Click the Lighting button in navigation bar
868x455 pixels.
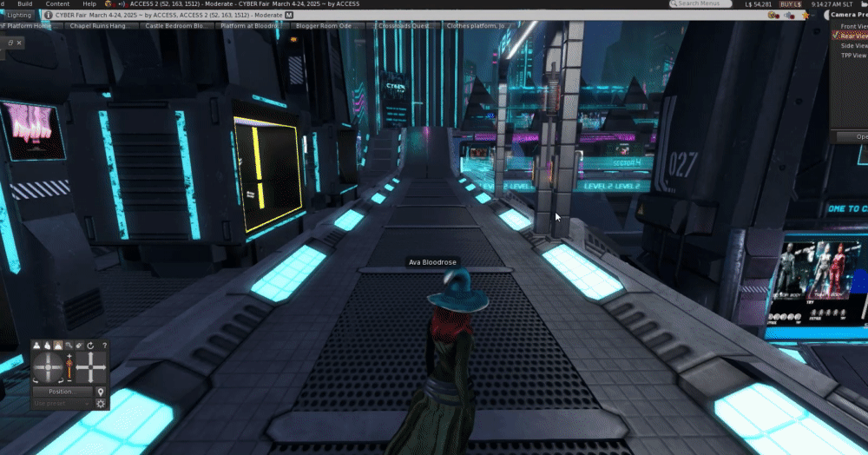(x=19, y=15)
